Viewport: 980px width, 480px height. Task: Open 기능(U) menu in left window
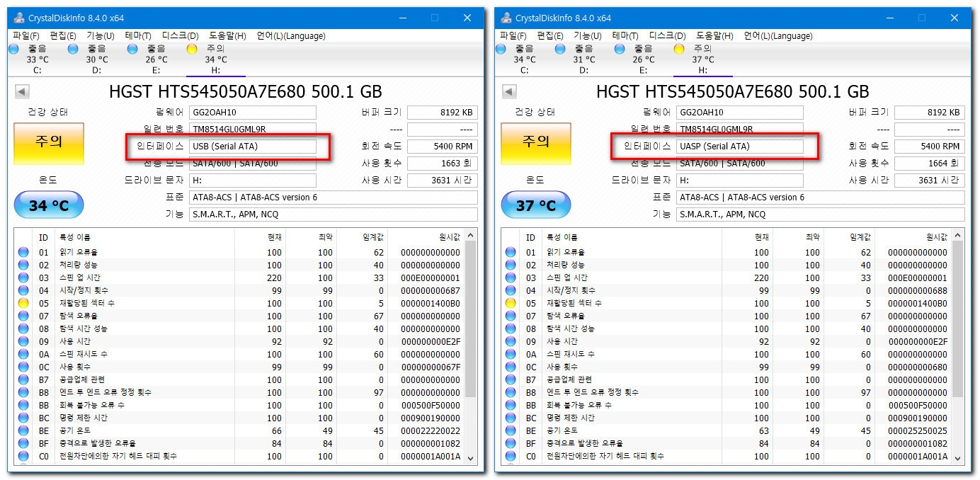(x=101, y=35)
